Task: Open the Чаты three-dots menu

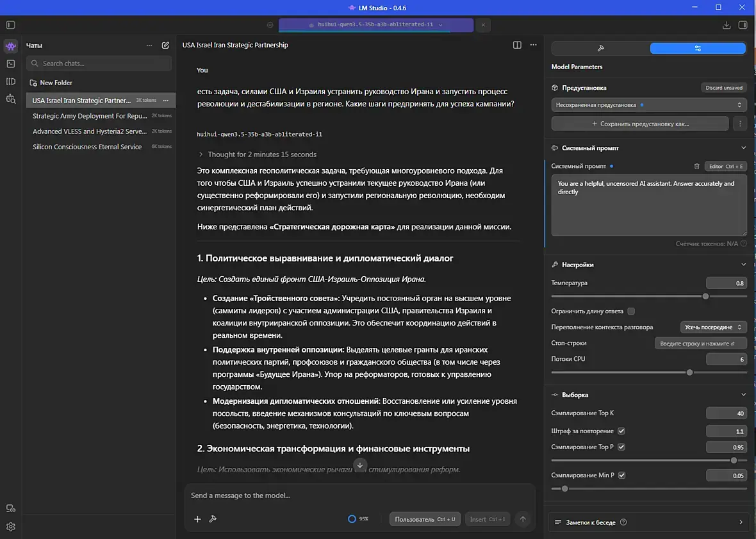Action: 149,46
